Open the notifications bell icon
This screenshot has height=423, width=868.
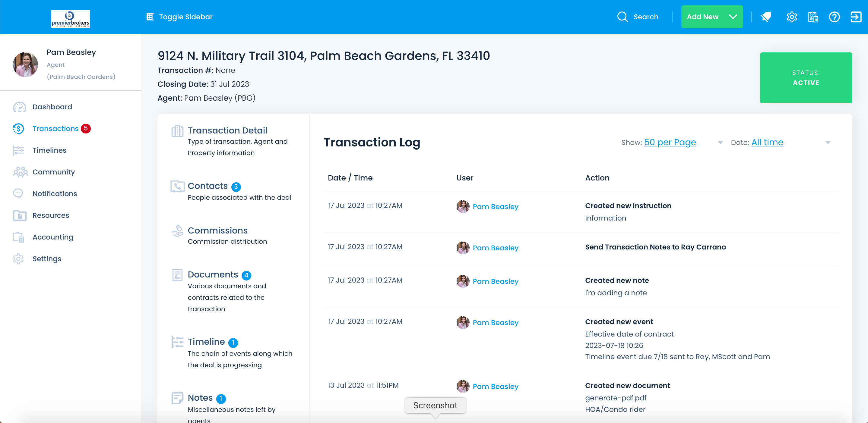pos(766,17)
